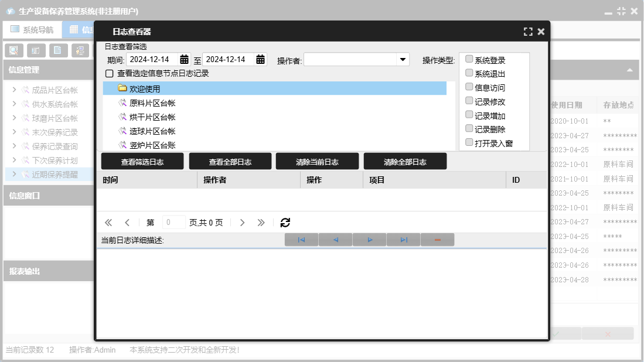Click the 查看筛选日志 button

142,162
